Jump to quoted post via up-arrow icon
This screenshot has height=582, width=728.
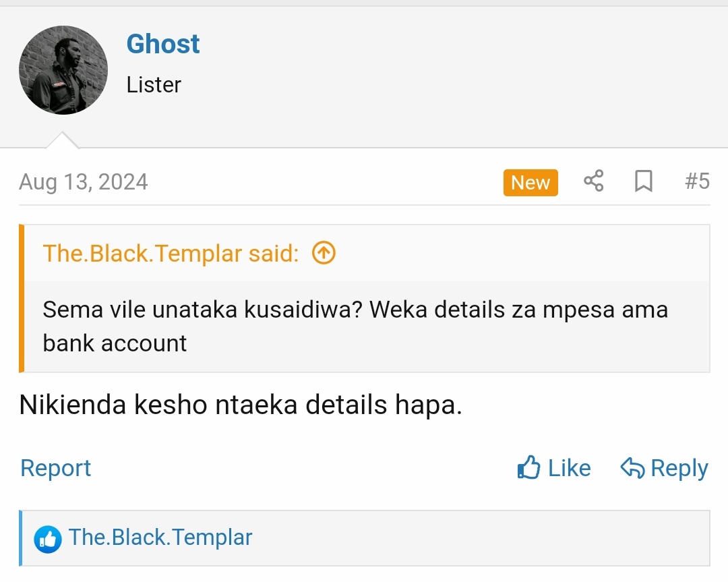[324, 253]
